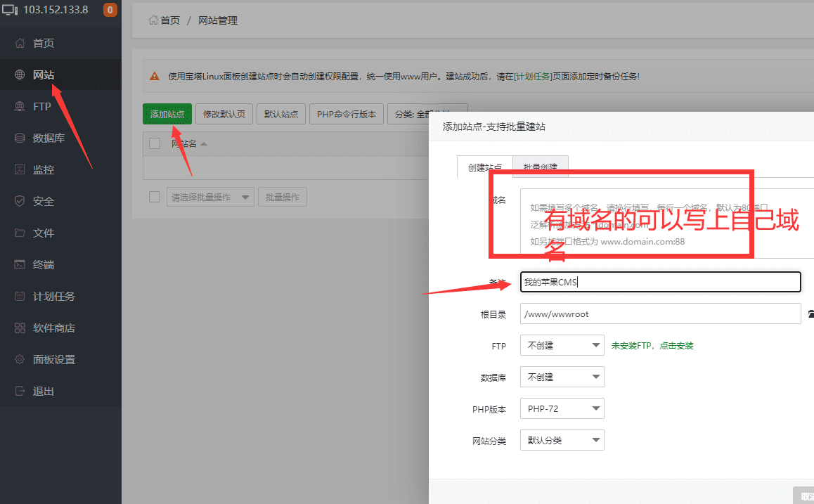Click the logout icon beside 退出
814x504 pixels.
(20, 392)
